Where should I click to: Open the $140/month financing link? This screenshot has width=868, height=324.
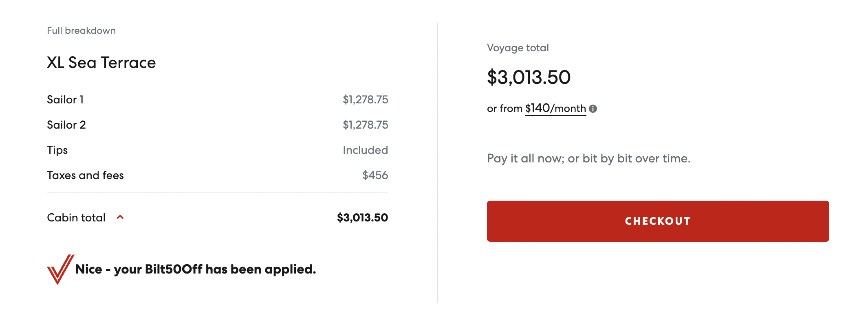tap(555, 108)
